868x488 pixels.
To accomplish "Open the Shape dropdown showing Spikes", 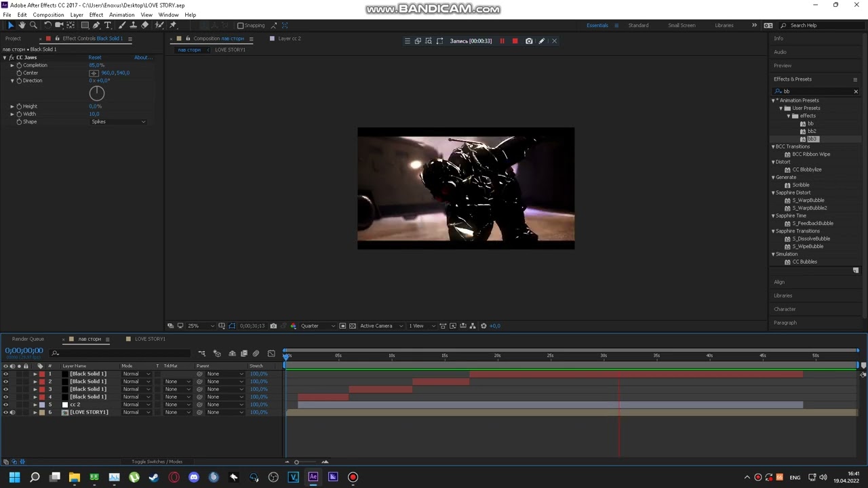I will coord(118,122).
